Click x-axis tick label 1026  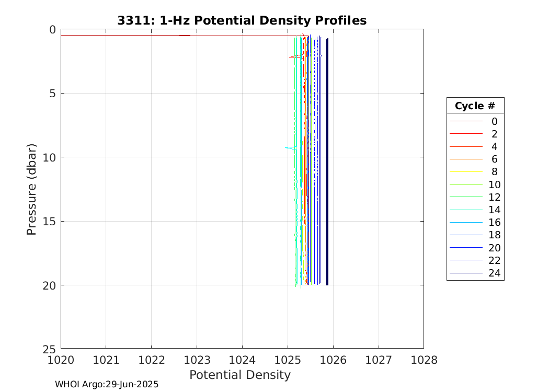pos(333,360)
